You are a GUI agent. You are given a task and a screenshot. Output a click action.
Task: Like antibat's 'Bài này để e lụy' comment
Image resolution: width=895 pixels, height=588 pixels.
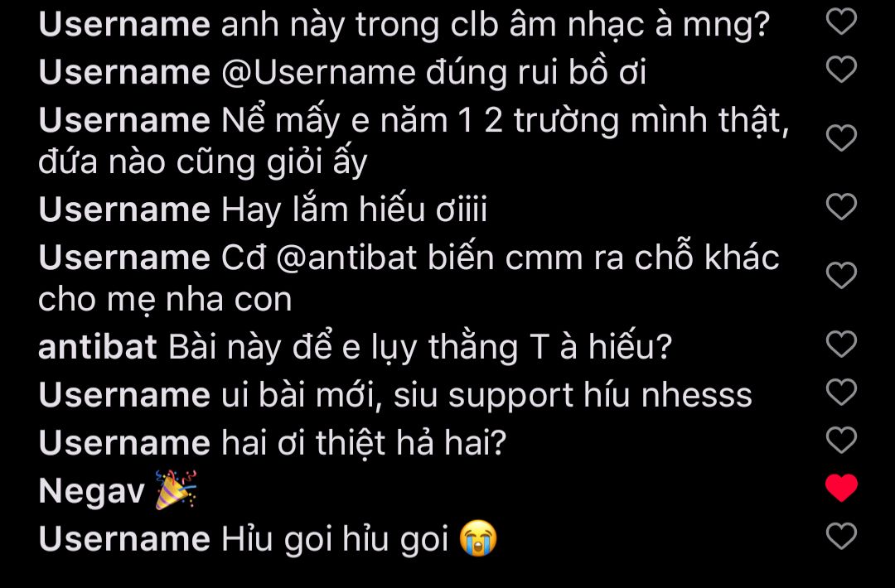pyautogui.click(x=841, y=344)
